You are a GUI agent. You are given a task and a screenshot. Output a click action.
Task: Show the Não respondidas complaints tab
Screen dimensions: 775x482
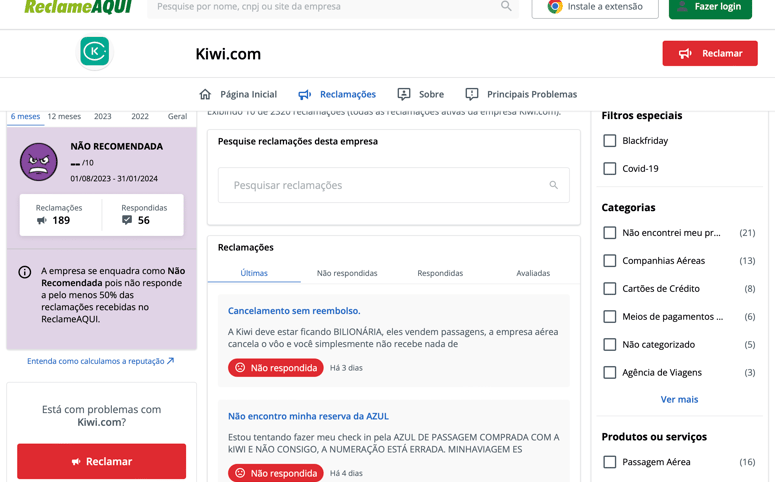[347, 273]
